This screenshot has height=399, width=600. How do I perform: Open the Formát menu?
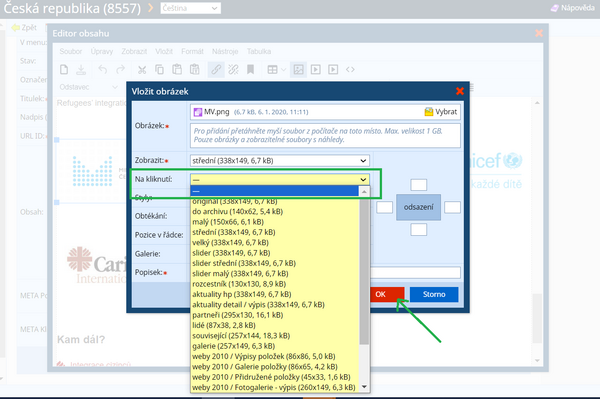[x=192, y=51]
